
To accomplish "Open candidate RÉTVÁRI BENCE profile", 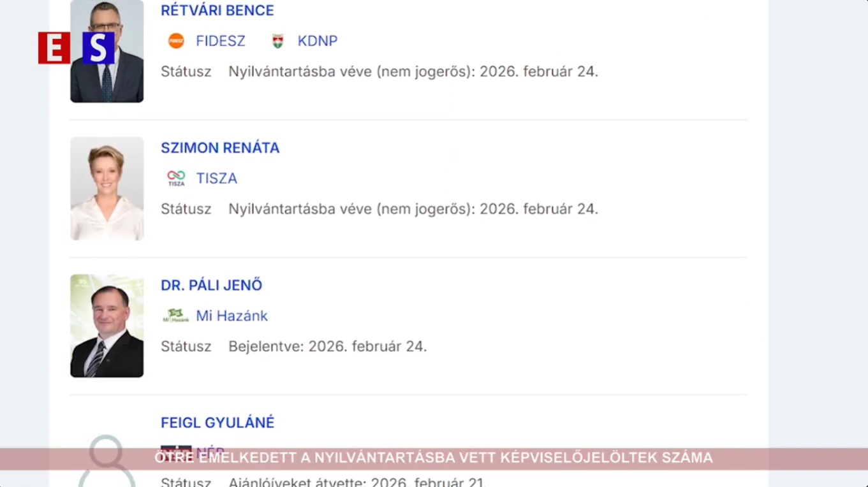I will (x=217, y=10).
